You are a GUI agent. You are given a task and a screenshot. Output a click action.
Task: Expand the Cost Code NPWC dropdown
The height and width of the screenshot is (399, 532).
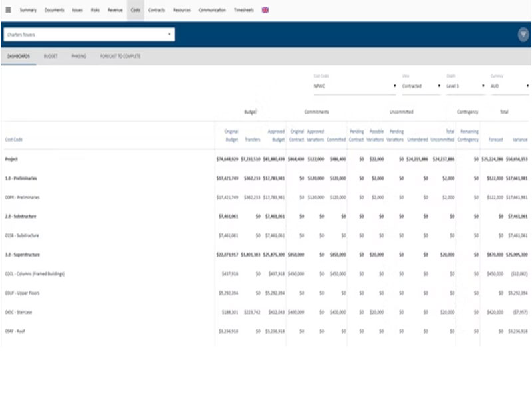[x=354, y=86]
